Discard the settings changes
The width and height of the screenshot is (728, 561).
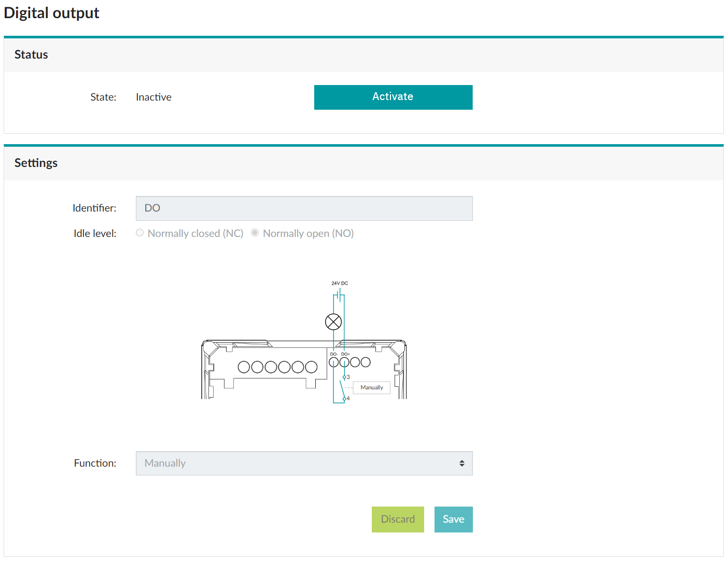[x=398, y=519]
